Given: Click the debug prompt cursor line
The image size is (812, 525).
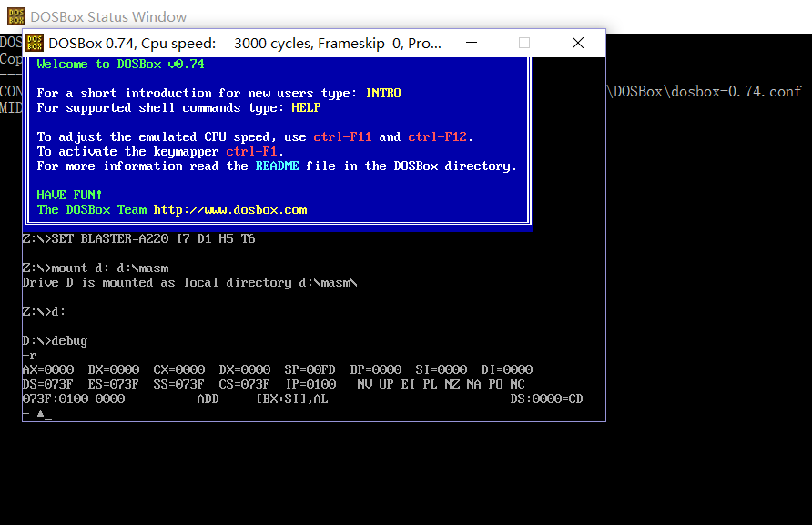Looking at the screenshot, I should (x=37, y=414).
